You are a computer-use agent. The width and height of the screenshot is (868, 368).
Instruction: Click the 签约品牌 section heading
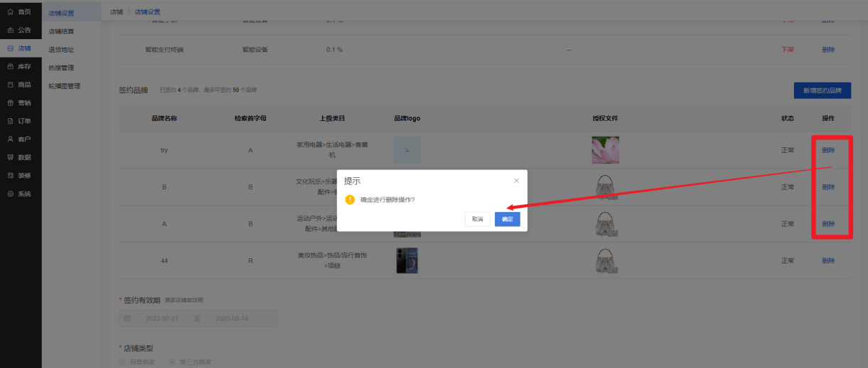coord(133,90)
